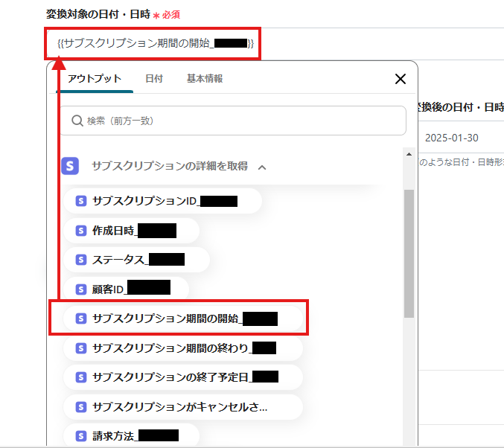The image size is (504, 448).
Task: Select the サブスクリプションの終了予定日 output item
Action: coord(183,377)
